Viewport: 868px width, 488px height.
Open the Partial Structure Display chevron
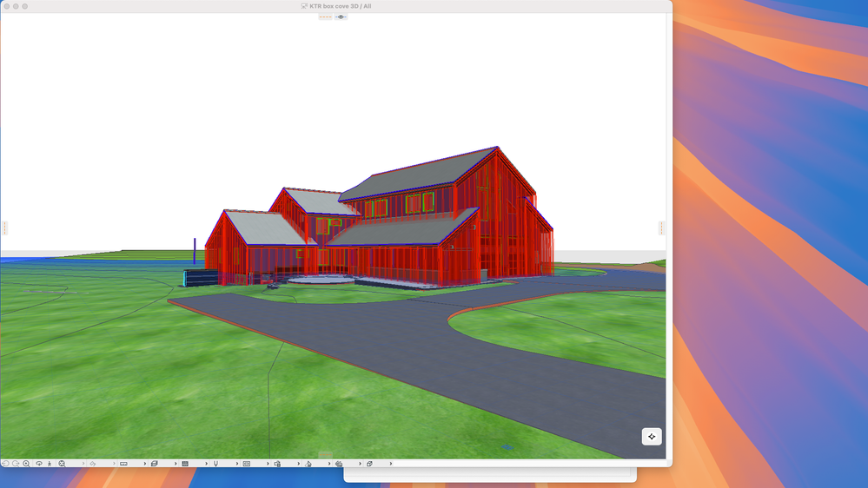click(x=207, y=464)
